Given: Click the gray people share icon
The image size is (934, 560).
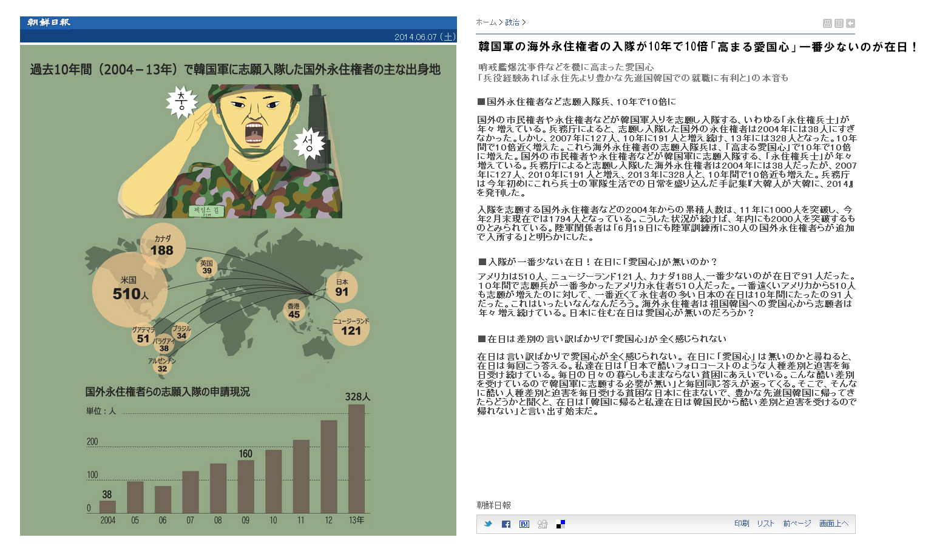Looking at the screenshot, I should (543, 524).
